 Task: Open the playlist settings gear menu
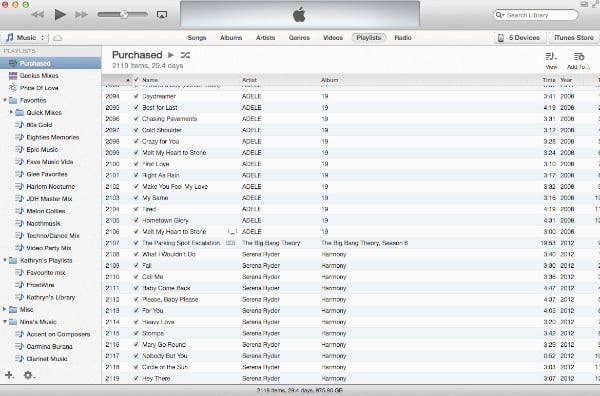coord(29,375)
